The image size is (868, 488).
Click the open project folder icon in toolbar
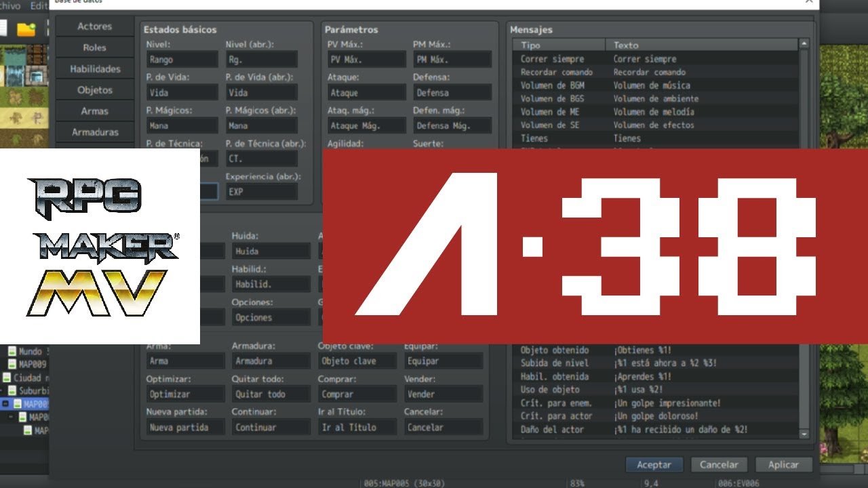tap(26, 29)
